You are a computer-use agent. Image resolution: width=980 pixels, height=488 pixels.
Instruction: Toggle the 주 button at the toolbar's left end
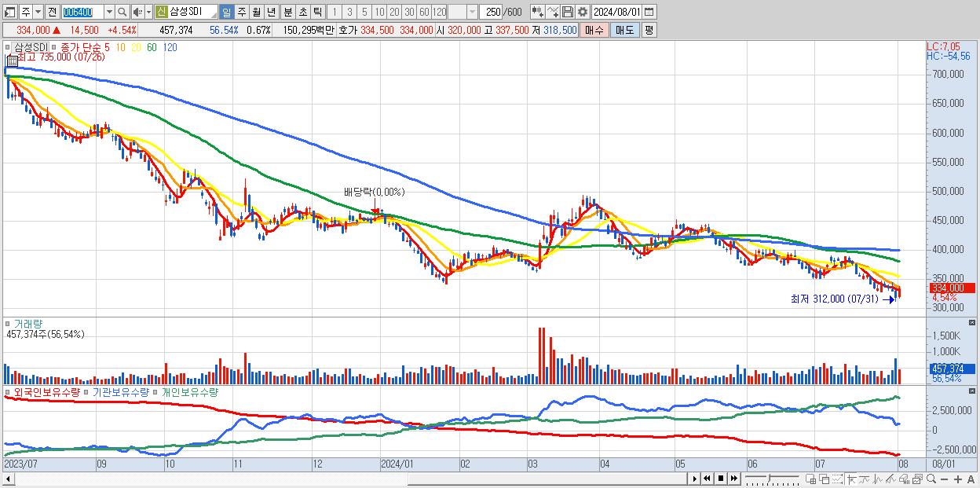(x=26, y=13)
